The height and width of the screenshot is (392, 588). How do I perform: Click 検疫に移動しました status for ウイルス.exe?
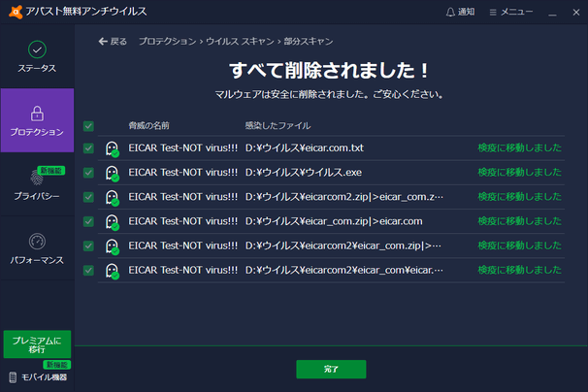tap(519, 173)
